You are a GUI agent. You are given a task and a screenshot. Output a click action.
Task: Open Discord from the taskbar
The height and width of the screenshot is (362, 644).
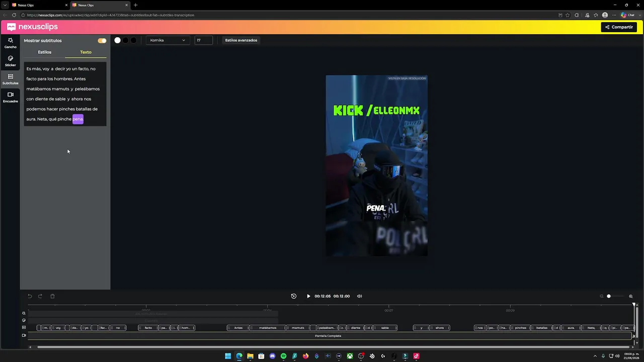pos(272,356)
